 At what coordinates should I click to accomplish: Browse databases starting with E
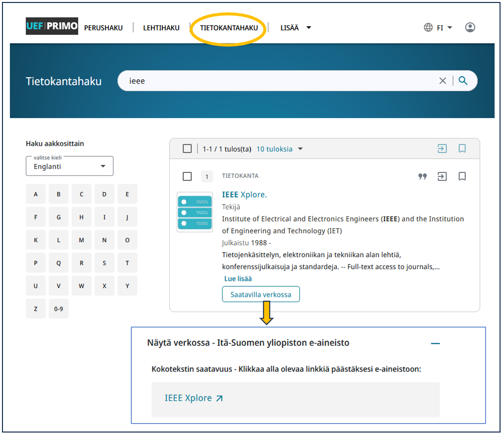tap(127, 194)
